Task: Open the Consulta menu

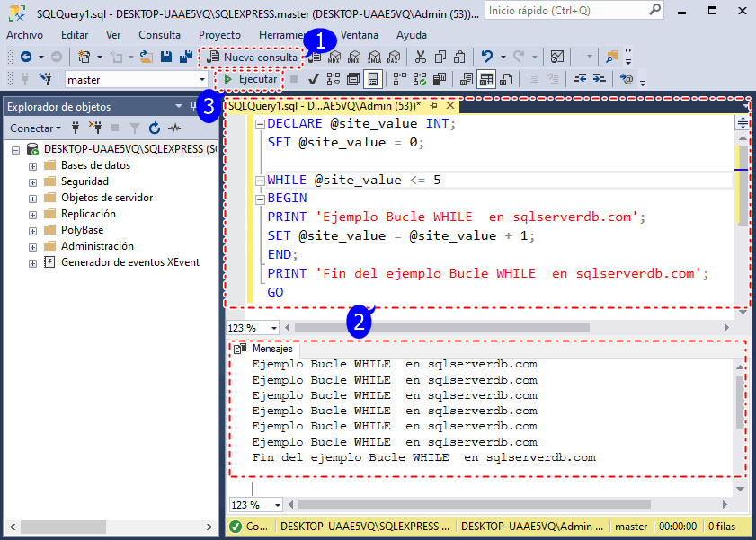Action: [160, 35]
